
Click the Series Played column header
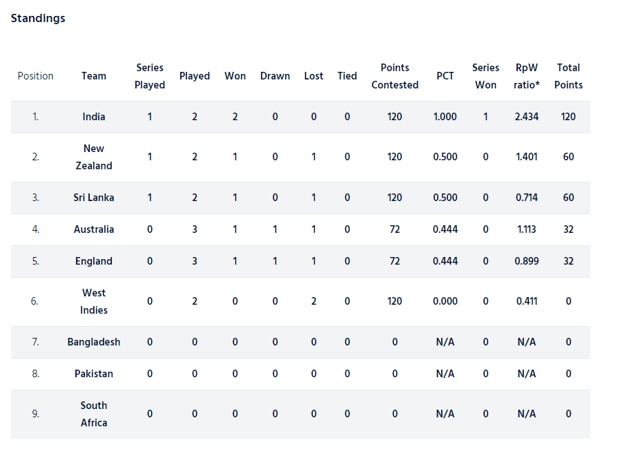pos(150,76)
